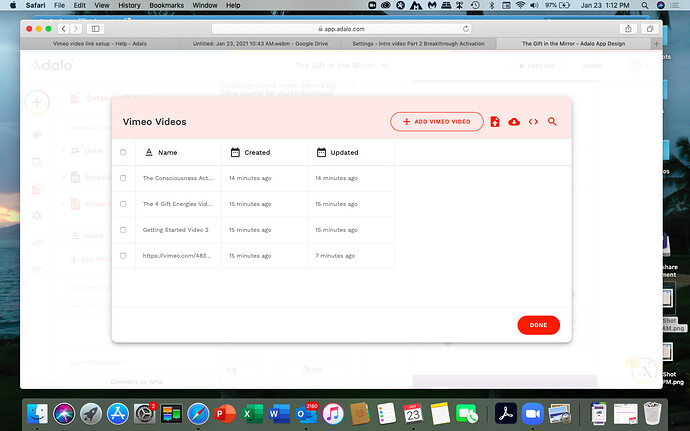Open the record Getting Started Video 2
The width and height of the screenshot is (690, 431).
[x=176, y=230]
